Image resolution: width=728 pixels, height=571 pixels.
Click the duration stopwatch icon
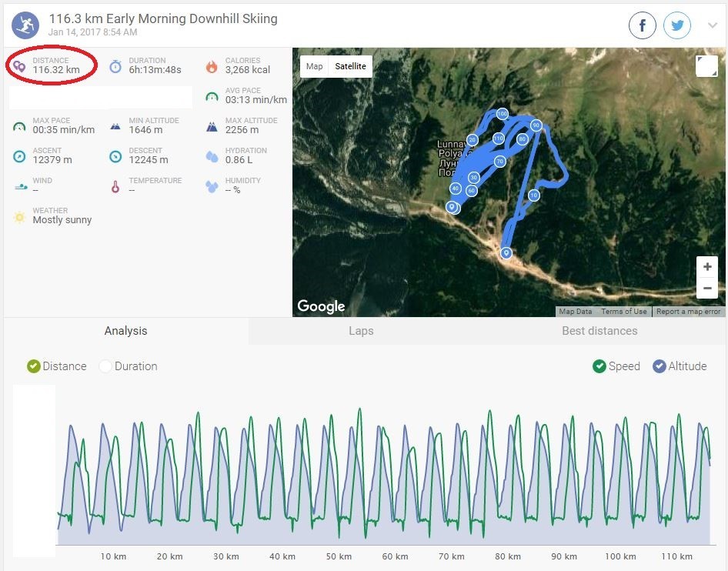click(x=115, y=66)
